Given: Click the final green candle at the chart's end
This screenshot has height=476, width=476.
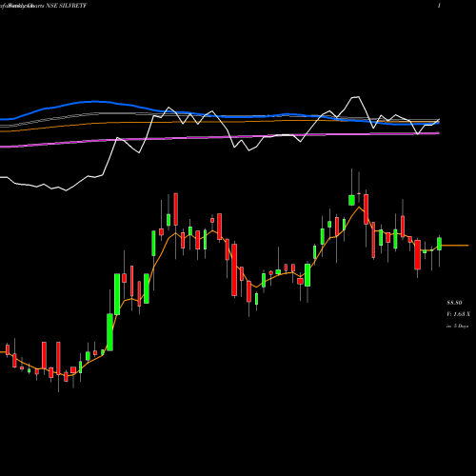Looking at the screenshot, I should 440,244.
